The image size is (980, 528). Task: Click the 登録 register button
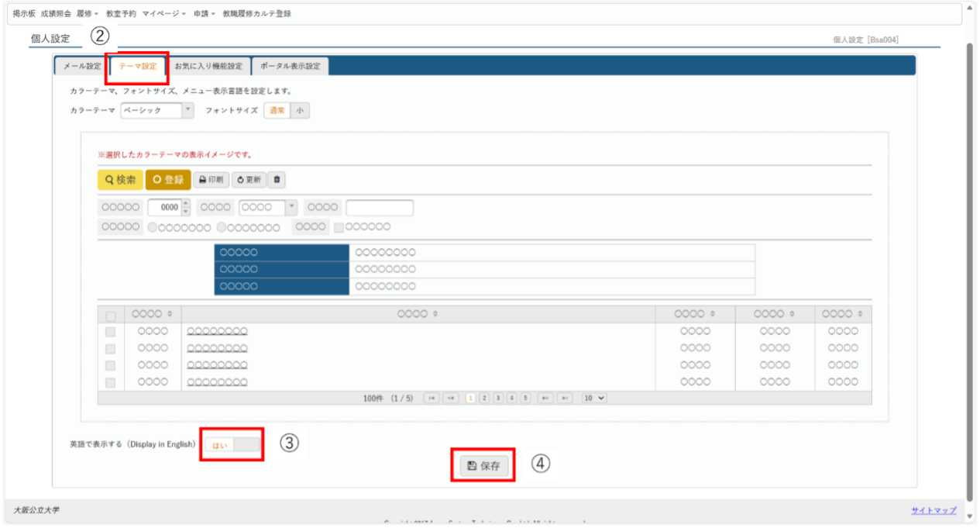tap(168, 180)
